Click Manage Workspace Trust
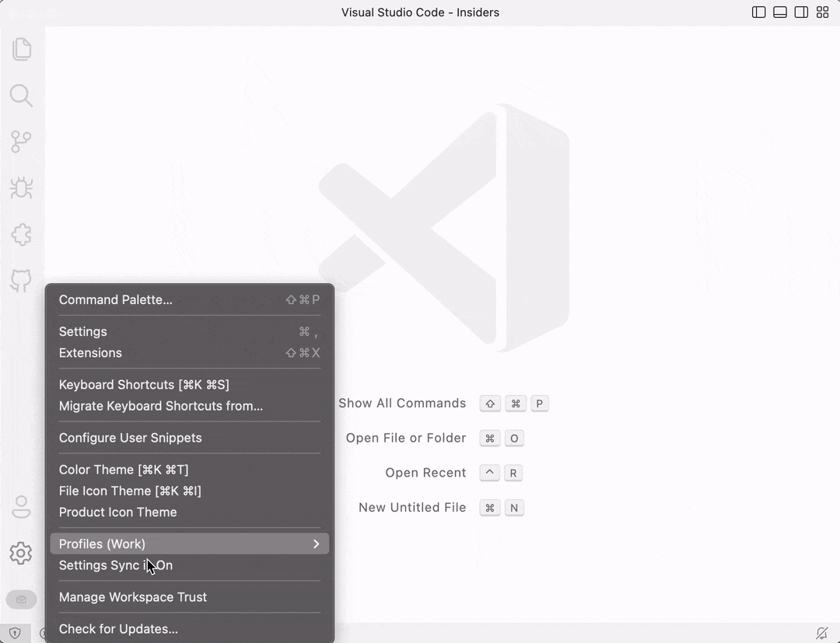The height and width of the screenshot is (643, 840). 133,597
